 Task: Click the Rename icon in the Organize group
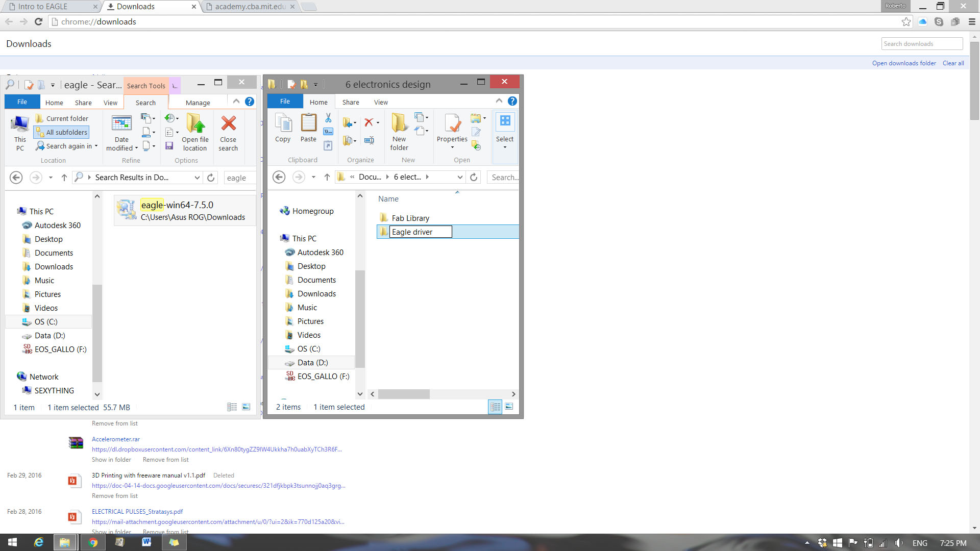point(369,140)
